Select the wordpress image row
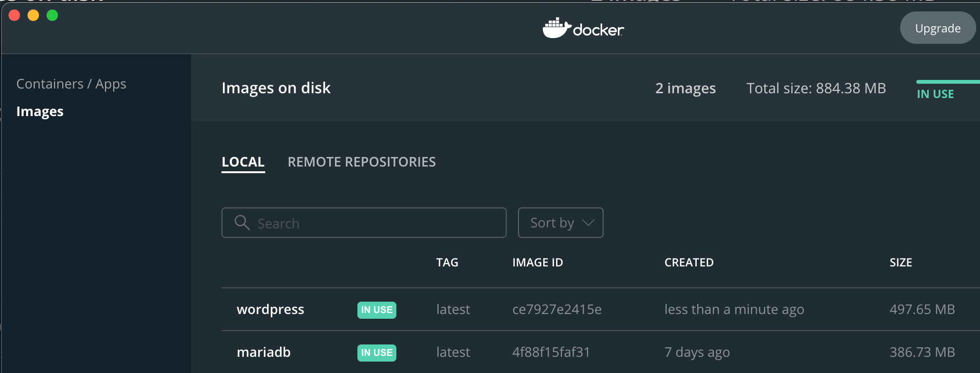Viewport: 980px width, 373px height. tap(270, 310)
